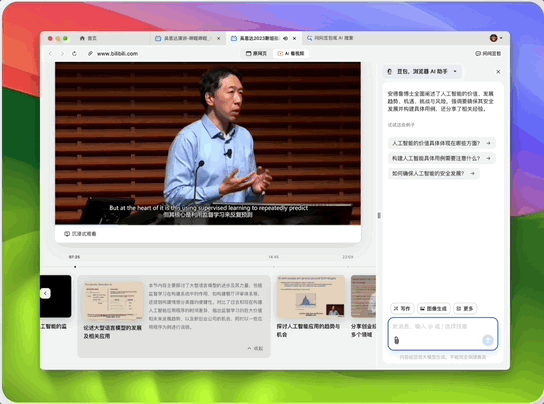The height and width of the screenshot is (404, 544).
Task: Collapse the chapter summary with 收起
Action: [255, 348]
